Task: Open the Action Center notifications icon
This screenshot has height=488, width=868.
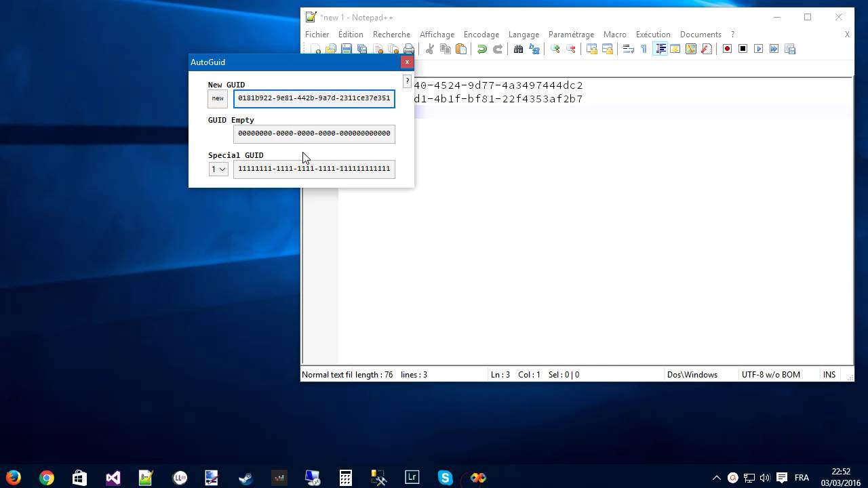Action: 782,478
